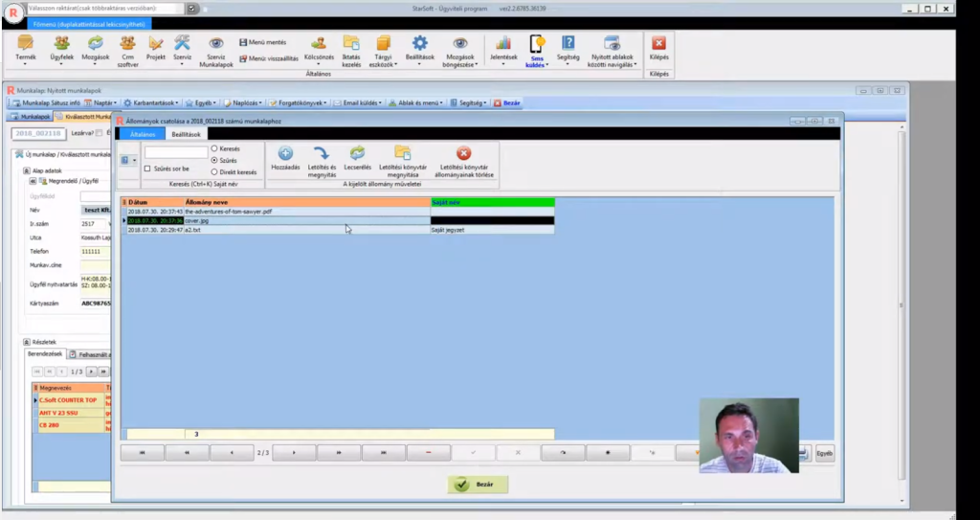This screenshot has width=980, height=520.
Task: Enable the Szűrés sor be checkbox
Action: click(147, 169)
